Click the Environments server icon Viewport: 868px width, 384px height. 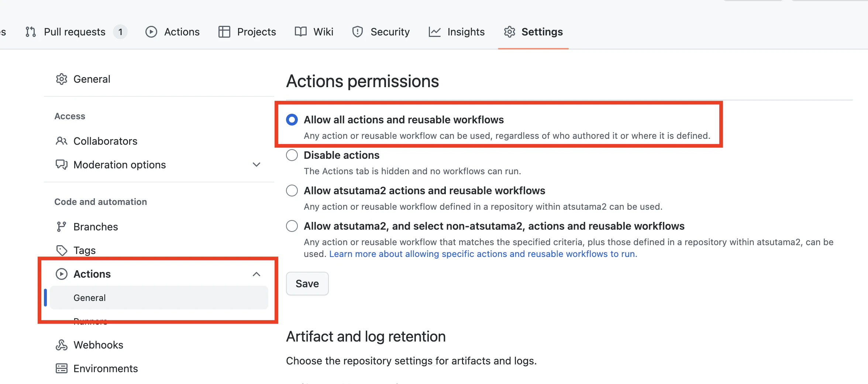click(x=62, y=368)
